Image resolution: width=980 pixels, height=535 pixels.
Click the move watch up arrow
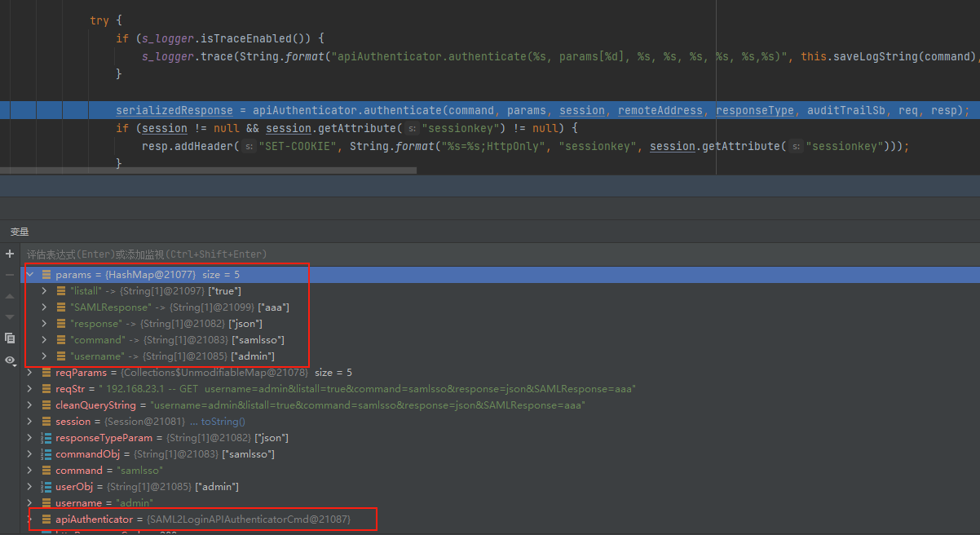[10, 296]
